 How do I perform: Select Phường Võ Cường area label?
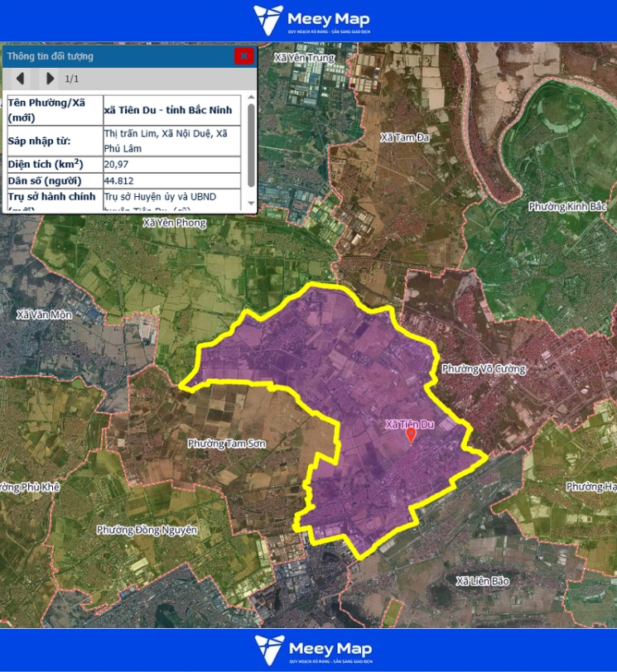pyautogui.click(x=484, y=369)
